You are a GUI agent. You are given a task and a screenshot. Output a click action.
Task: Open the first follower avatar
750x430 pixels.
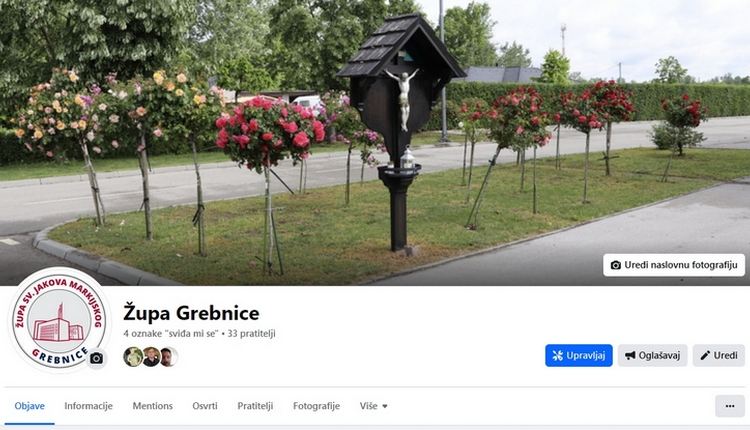coord(133,357)
